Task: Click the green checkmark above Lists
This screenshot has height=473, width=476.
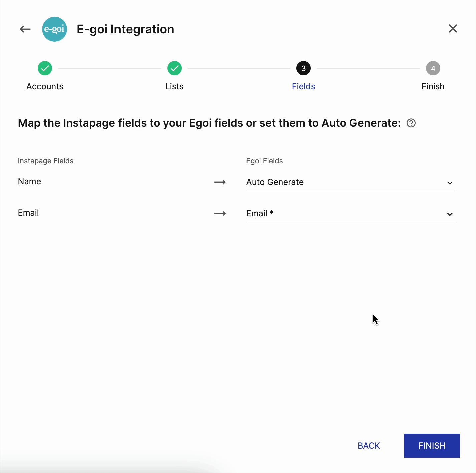Action: pos(174,68)
